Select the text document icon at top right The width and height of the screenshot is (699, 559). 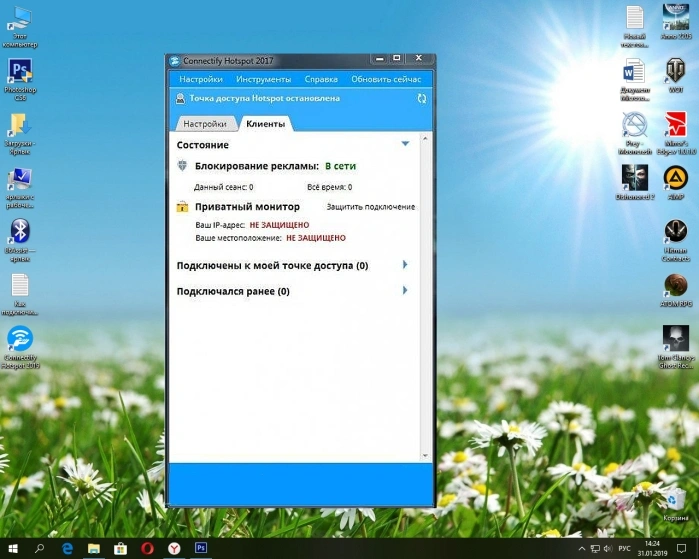pyautogui.click(x=634, y=27)
